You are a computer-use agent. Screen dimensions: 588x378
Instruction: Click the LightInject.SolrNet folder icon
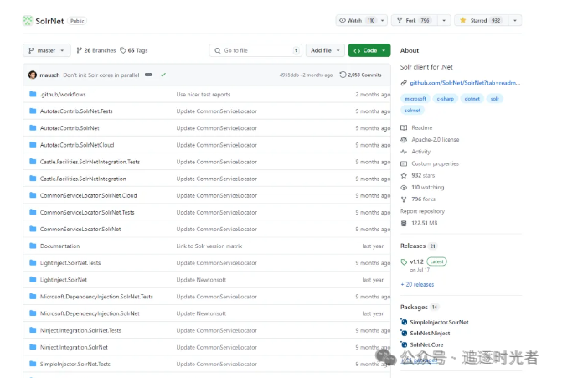point(33,280)
